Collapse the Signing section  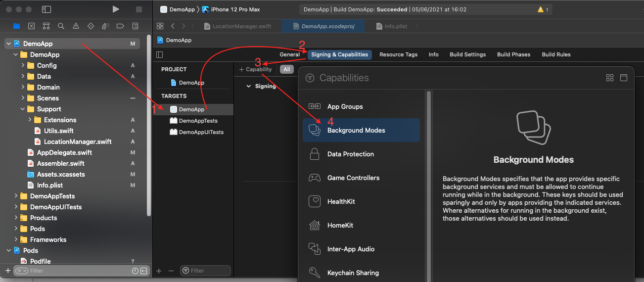tap(248, 86)
